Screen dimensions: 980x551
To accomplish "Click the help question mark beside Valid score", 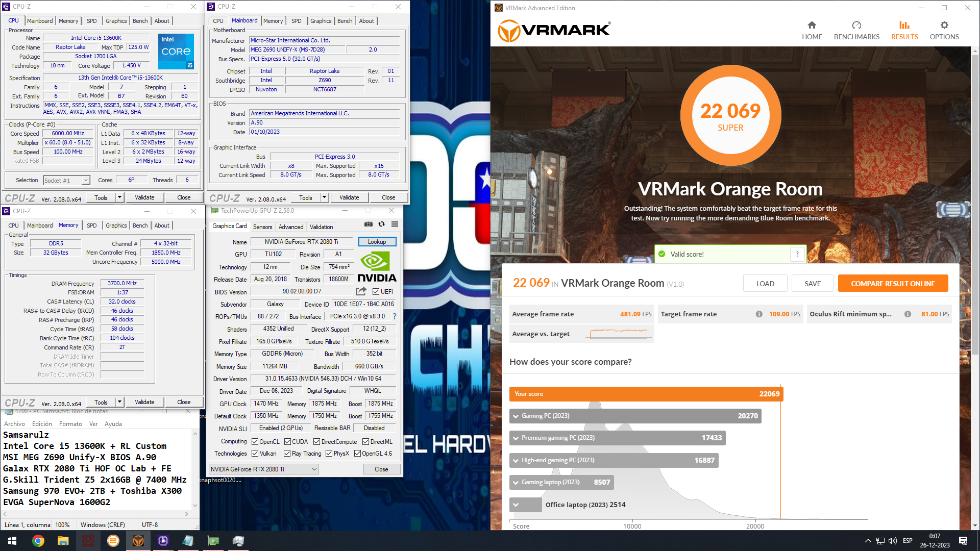I will [797, 254].
